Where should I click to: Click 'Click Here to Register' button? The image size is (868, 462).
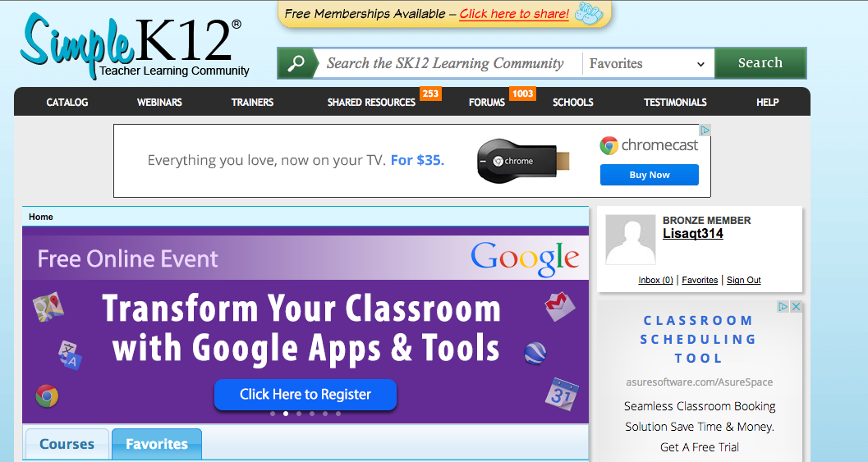[x=305, y=395]
